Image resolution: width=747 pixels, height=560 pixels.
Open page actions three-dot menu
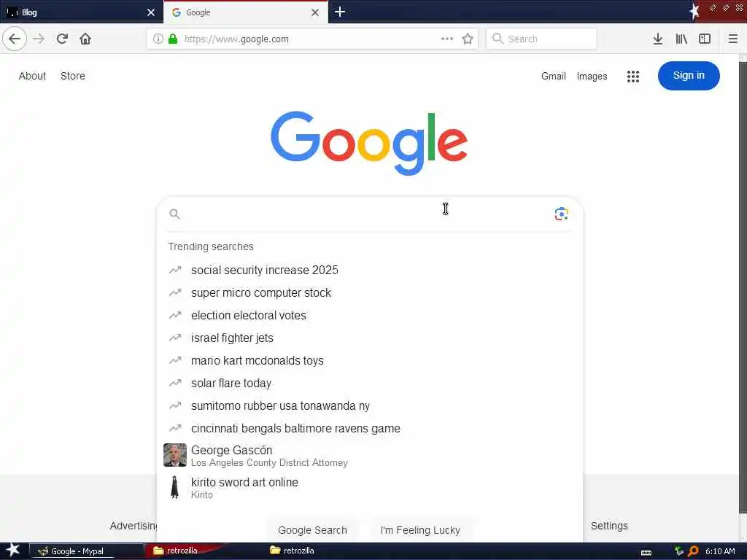[447, 39]
